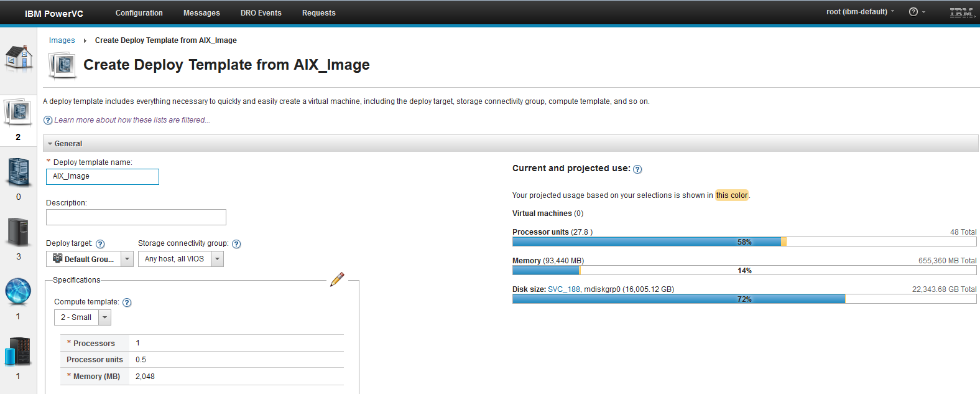
Task: Click the help icon next to Compute template
Action: (x=127, y=303)
